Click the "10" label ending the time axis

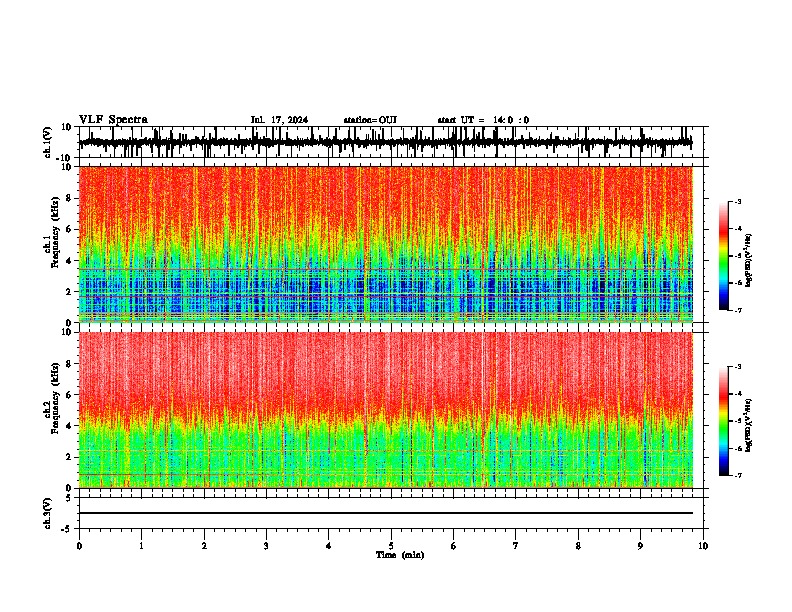pos(703,546)
